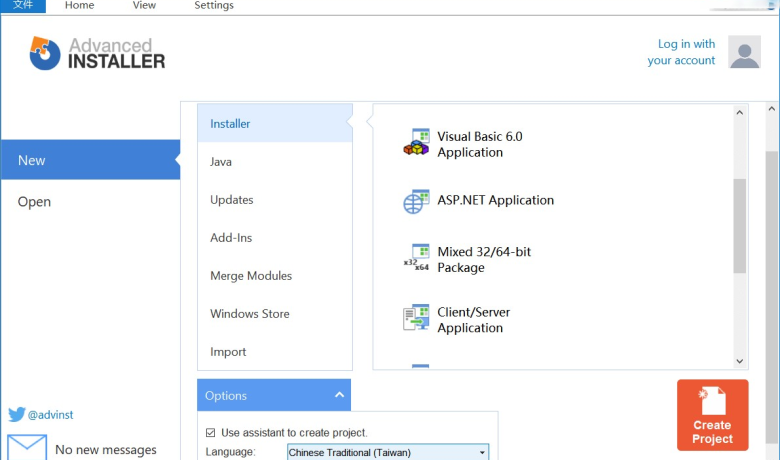Open the View ribbon tab

pos(144,5)
